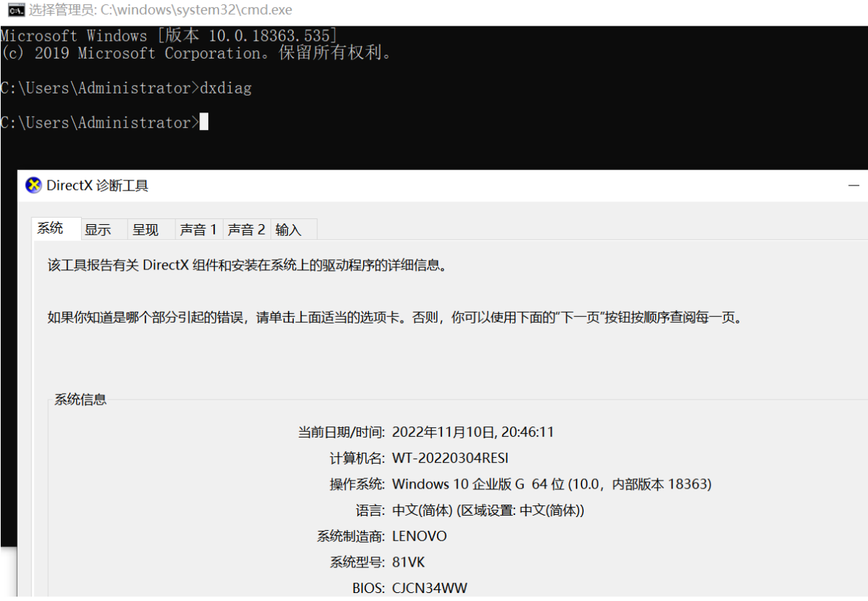The image size is (868, 601).
Task: Click the computer name WT-20220304RESI
Action: coord(450,458)
